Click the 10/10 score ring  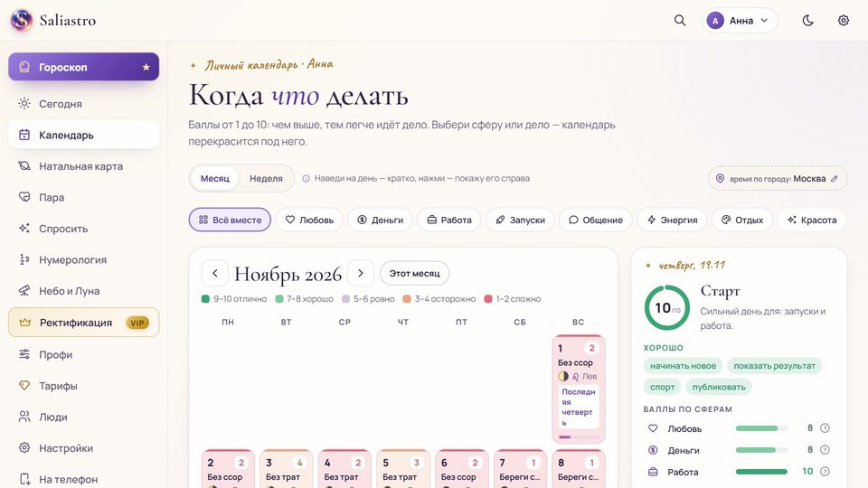tap(667, 307)
